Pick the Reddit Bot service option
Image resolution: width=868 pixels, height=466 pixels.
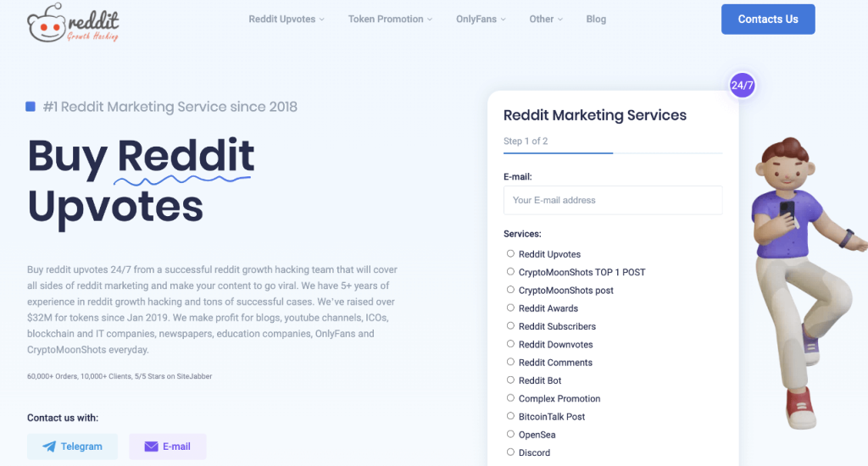pyautogui.click(x=510, y=380)
